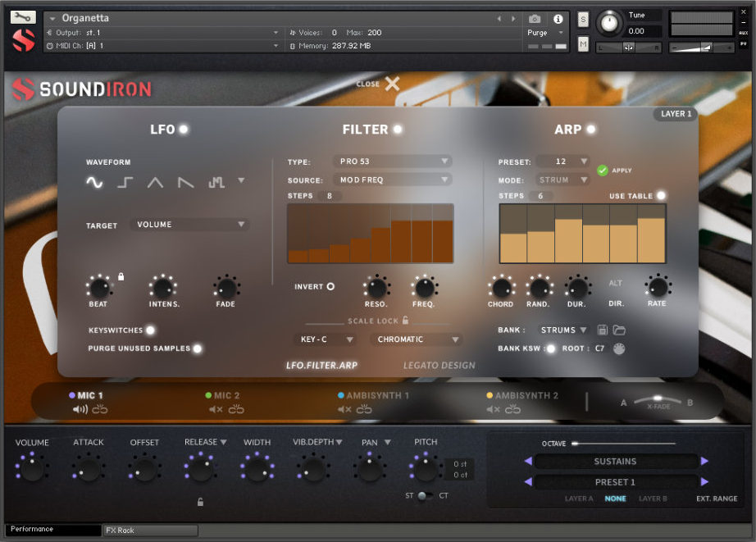Enable the Invert filter toggle
Image resolution: width=756 pixels, height=542 pixels.
click(x=332, y=286)
